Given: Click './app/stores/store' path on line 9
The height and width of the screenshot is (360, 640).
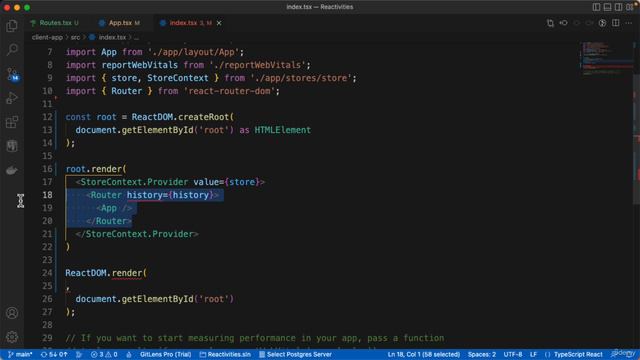Looking at the screenshot, I should point(301,78).
